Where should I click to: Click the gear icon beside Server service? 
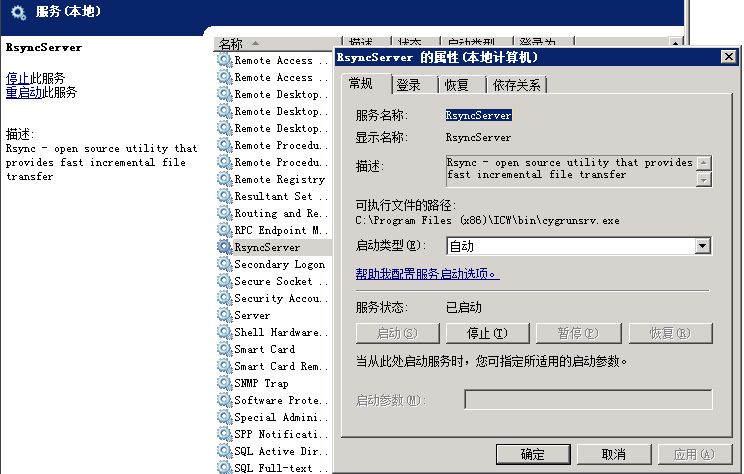tap(224, 315)
